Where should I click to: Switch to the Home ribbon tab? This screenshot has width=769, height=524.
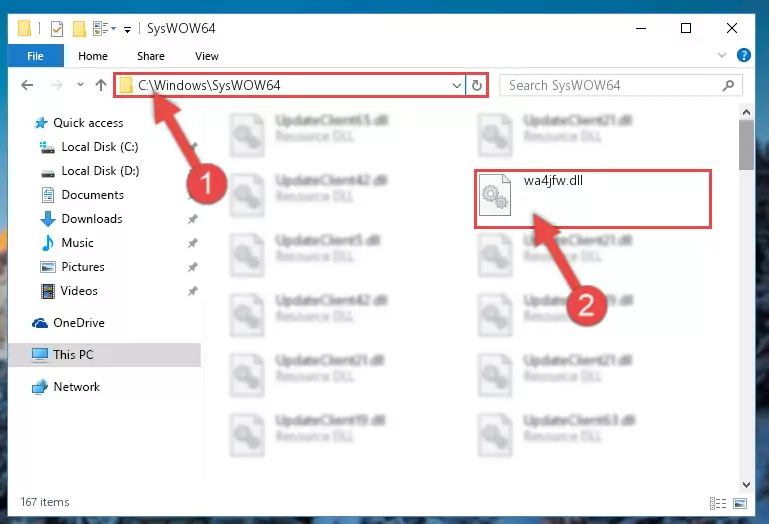coord(93,56)
